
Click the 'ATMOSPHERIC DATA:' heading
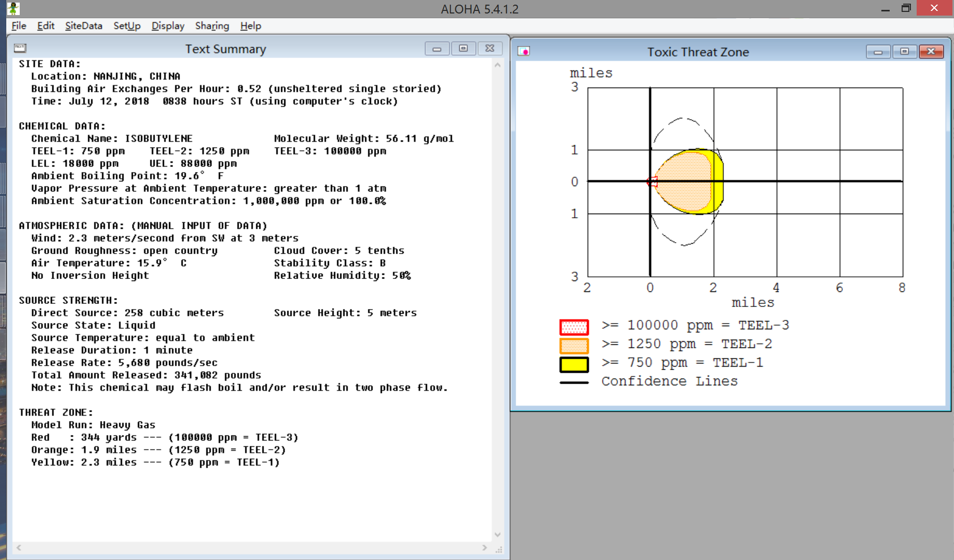[x=143, y=226]
